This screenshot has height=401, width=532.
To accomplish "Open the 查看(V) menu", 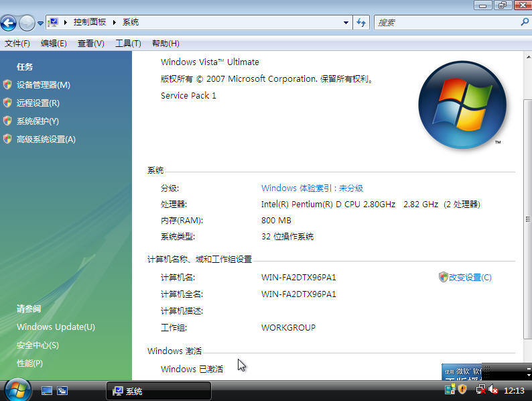I will [x=90, y=44].
